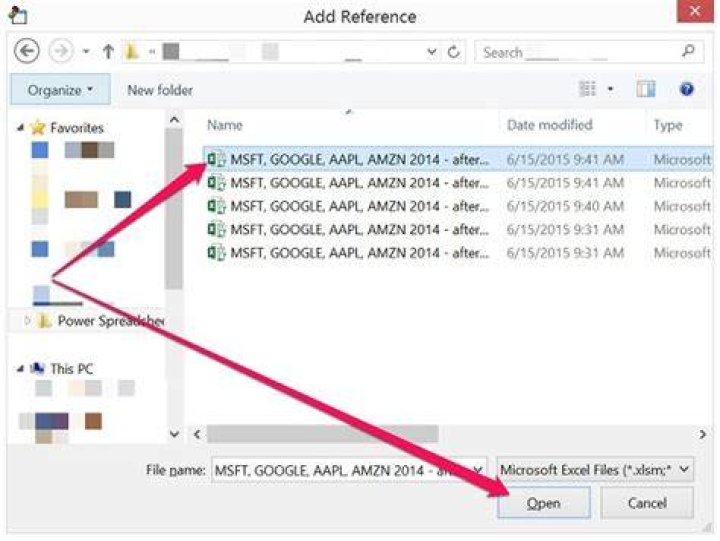
Task: Select the Power Spreadsheets folder
Action: pos(110,321)
